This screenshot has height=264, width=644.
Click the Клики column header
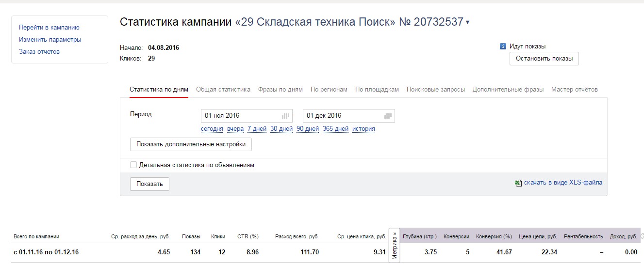[x=218, y=237]
